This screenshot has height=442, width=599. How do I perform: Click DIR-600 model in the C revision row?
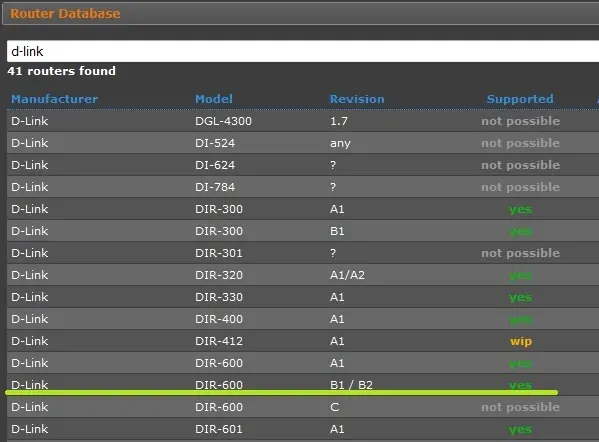tap(219, 407)
